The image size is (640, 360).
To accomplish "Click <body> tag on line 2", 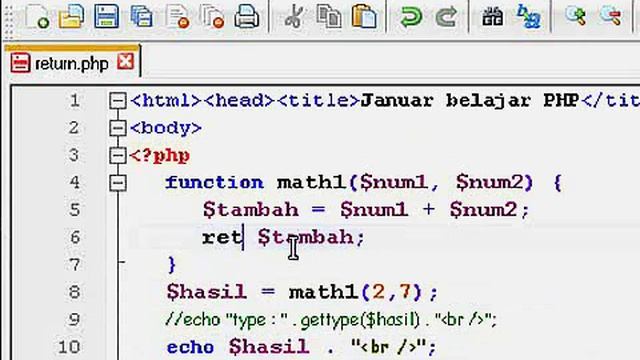I will (x=166, y=128).
